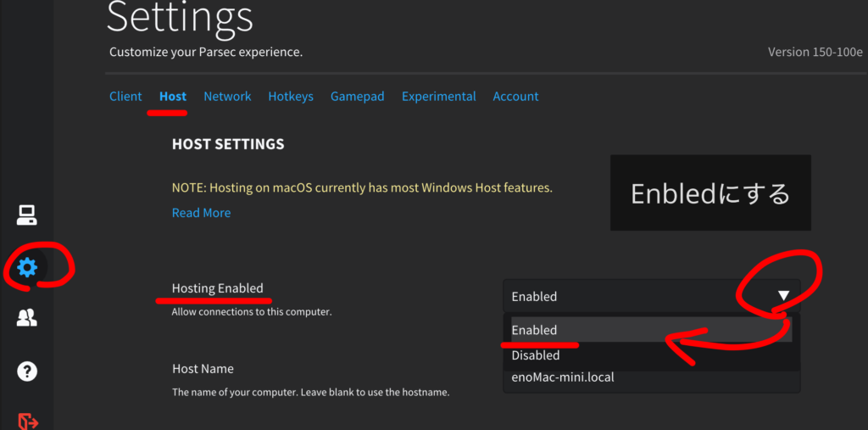Open the Computers icon in sidebar

coord(27,215)
